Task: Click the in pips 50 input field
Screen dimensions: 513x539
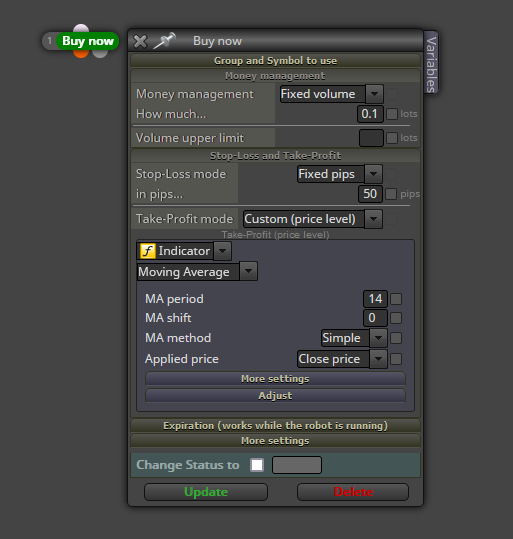Action: click(370, 194)
